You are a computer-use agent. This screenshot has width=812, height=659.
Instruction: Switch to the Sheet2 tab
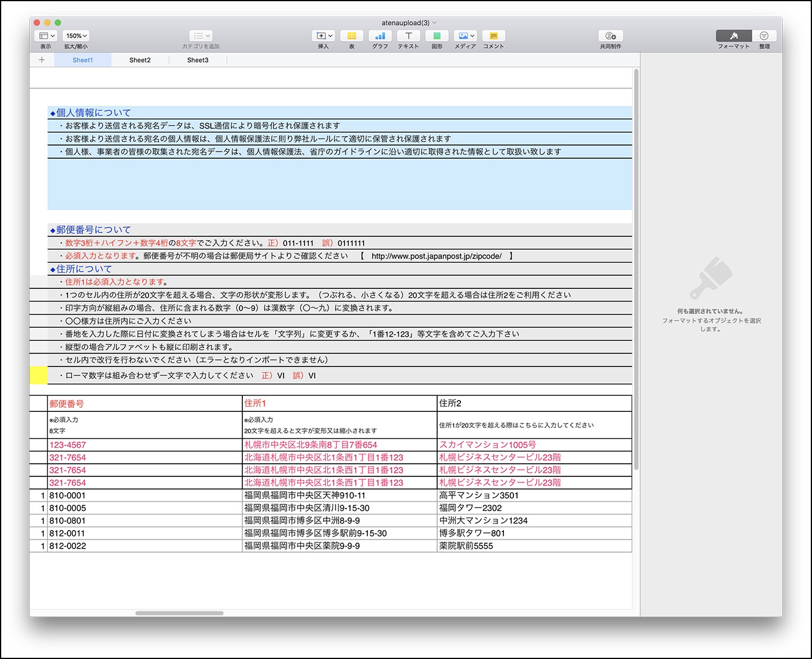click(140, 60)
